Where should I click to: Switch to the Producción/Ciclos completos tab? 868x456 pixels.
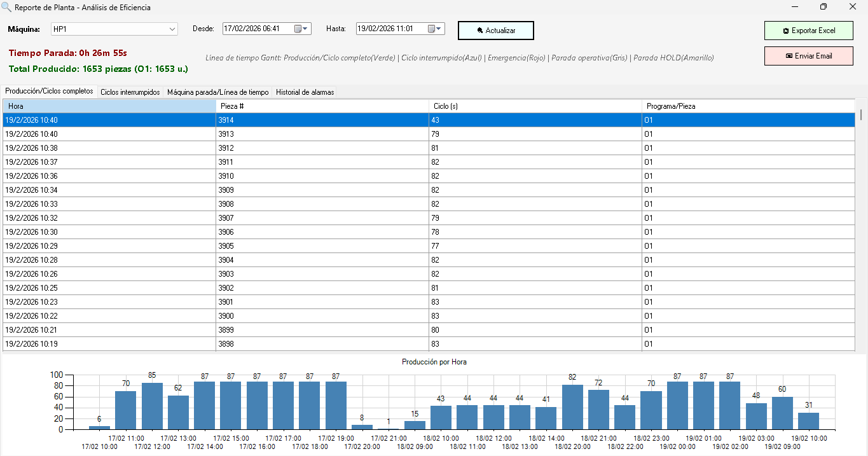[49, 91]
